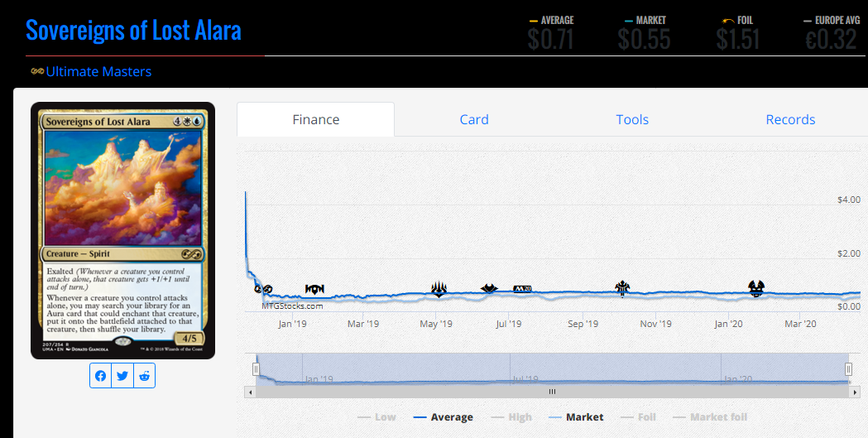Click the $4.00 price axis label
The width and height of the screenshot is (868, 438).
(849, 200)
